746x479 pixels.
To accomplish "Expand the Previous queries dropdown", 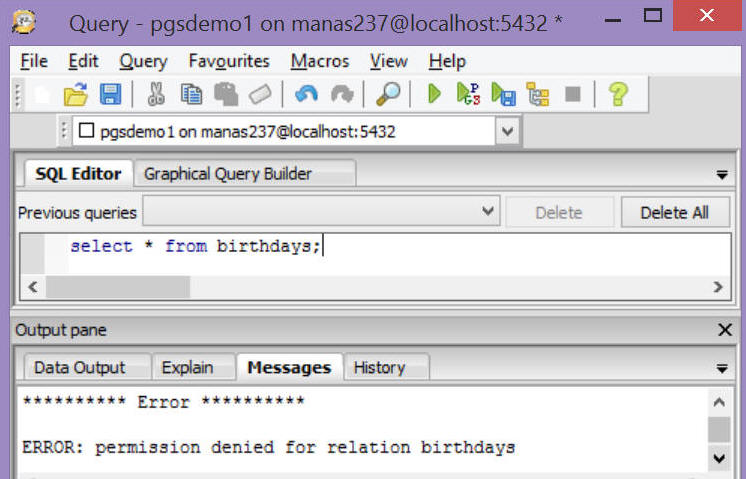I will coord(488,211).
